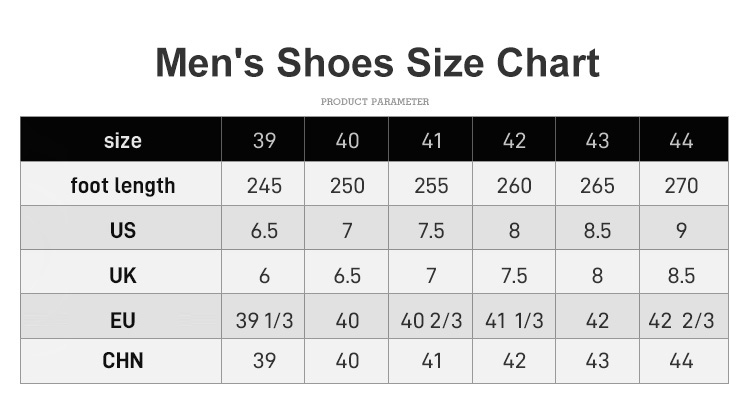Screen dimensions: 750x412
Task: Click the US size 9 cell
Action: pyautogui.click(x=681, y=230)
